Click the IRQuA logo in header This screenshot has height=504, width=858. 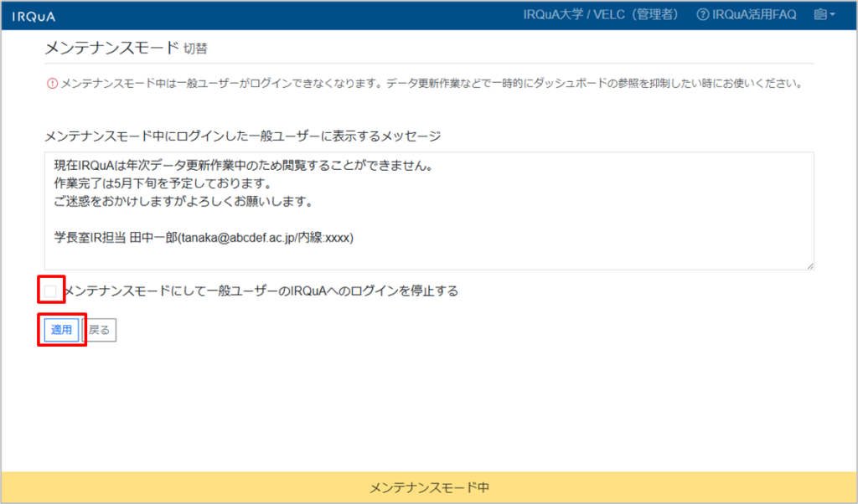pos(29,16)
